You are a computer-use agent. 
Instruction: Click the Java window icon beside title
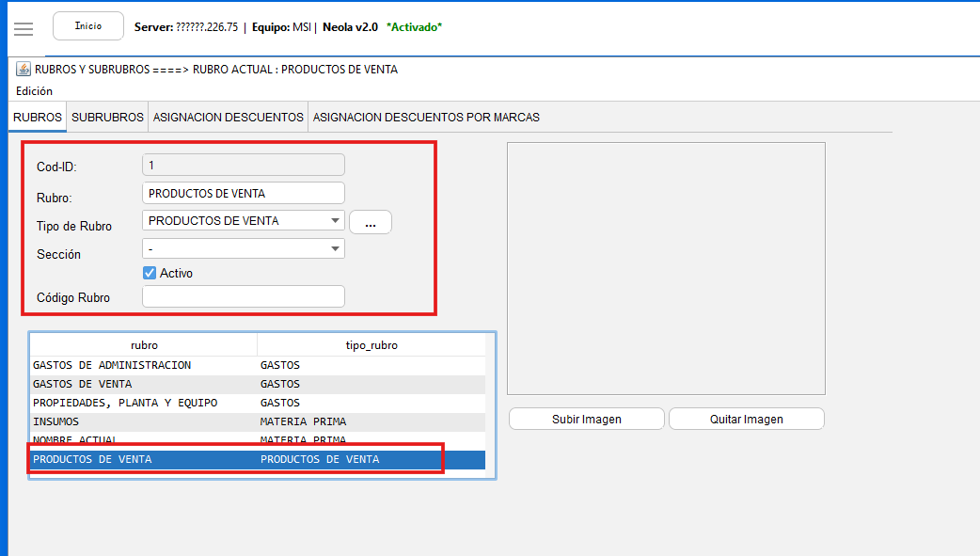[24, 69]
